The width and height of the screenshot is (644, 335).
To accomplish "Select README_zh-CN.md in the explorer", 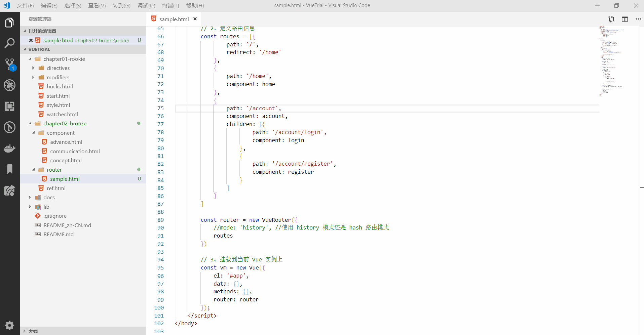I will pyautogui.click(x=67, y=225).
